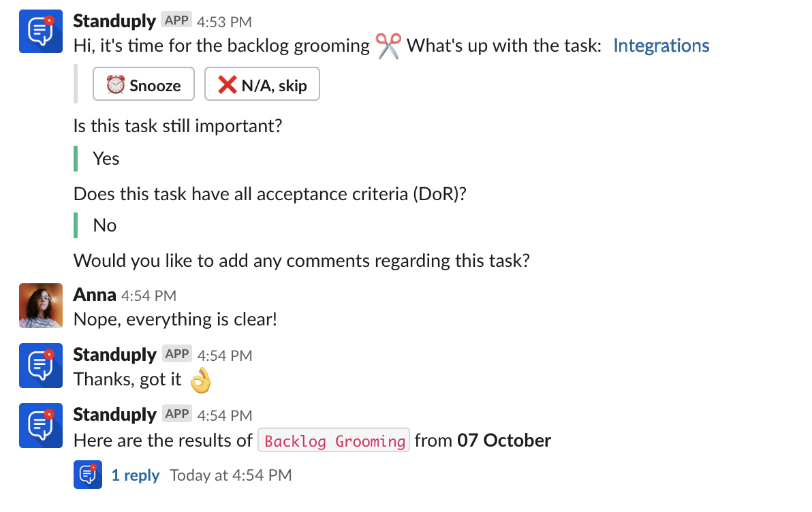Click the Backlog Grooming code label

click(334, 441)
